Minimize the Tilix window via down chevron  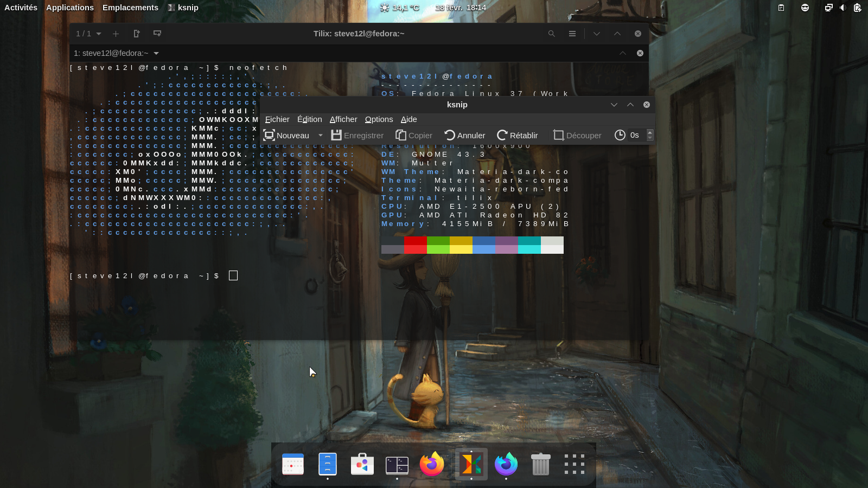coord(597,34)
